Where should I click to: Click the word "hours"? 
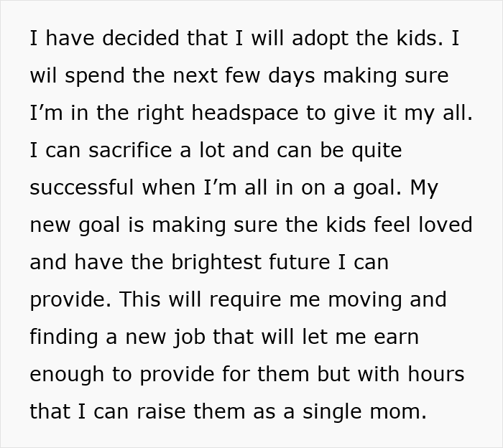[x=435, y=375]
